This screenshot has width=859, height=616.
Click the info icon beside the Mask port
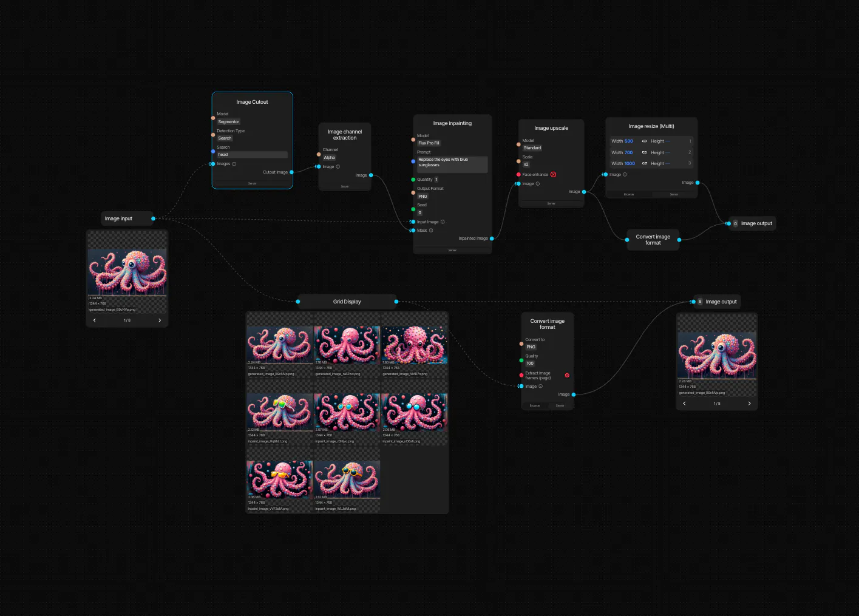[x=431, y=231]
